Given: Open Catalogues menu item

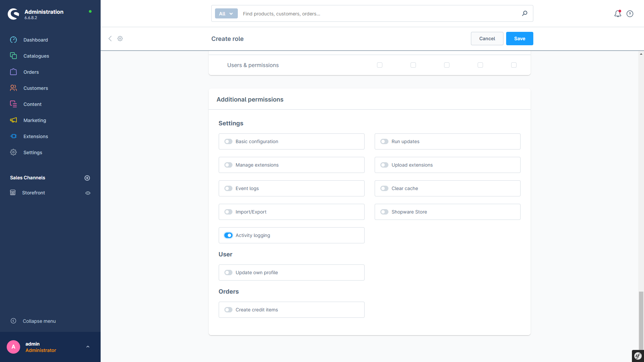Looking at the screenshot, I should [x=36, y=56].
